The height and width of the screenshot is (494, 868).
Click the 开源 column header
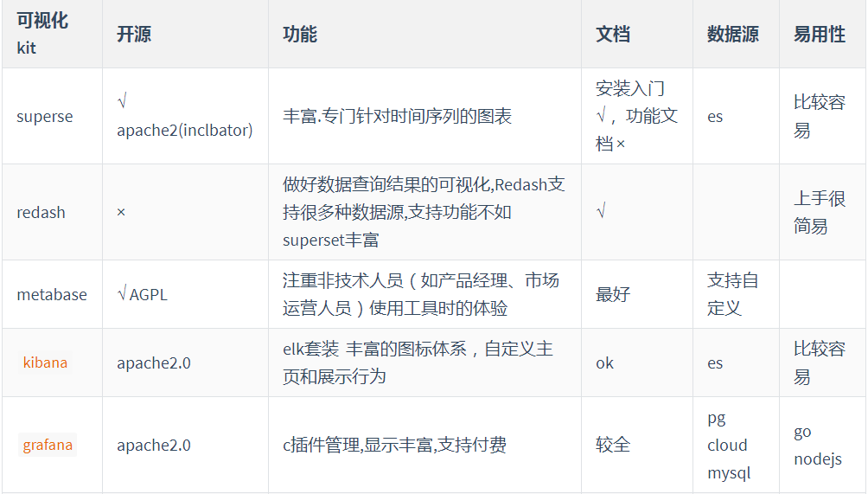[x=134, y=35]
